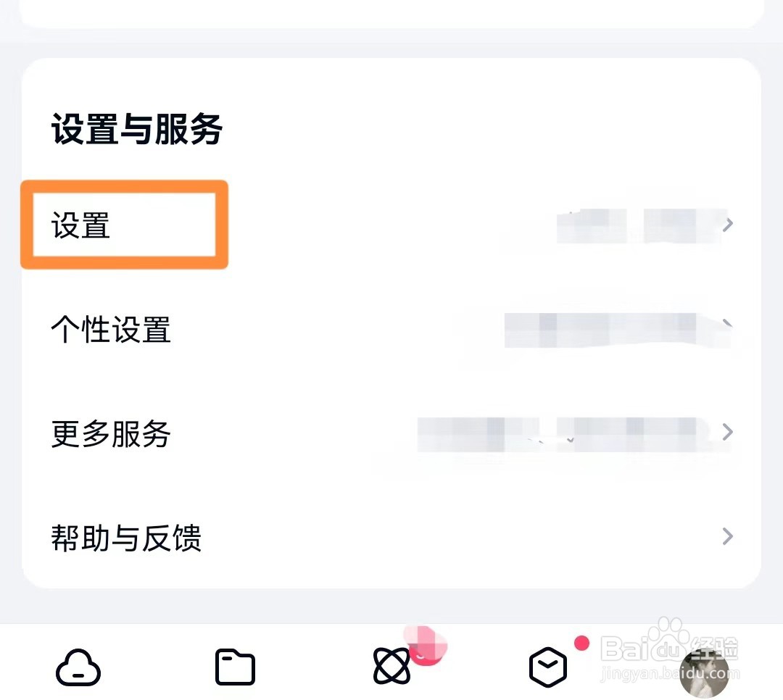This screenshot has width=783, height=700.
Task: Tap the profile avatar in bottom bar
Action: tap(704, 673)
